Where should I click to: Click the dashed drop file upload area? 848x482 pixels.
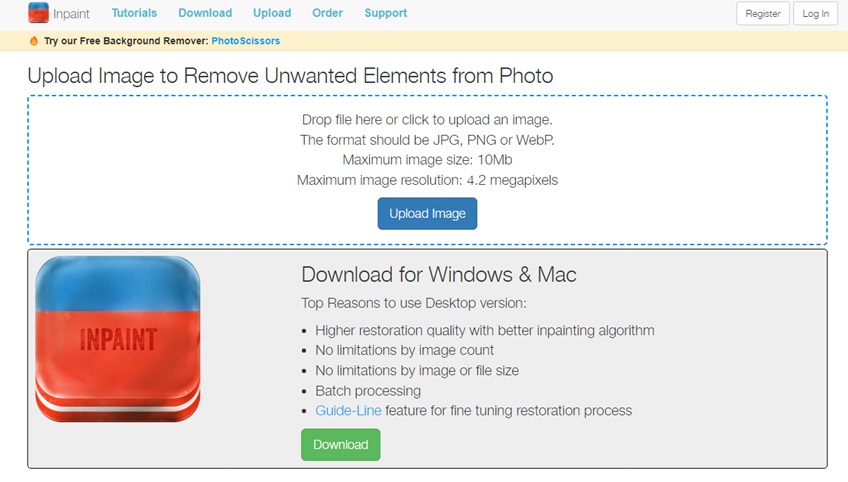(427, 170)
